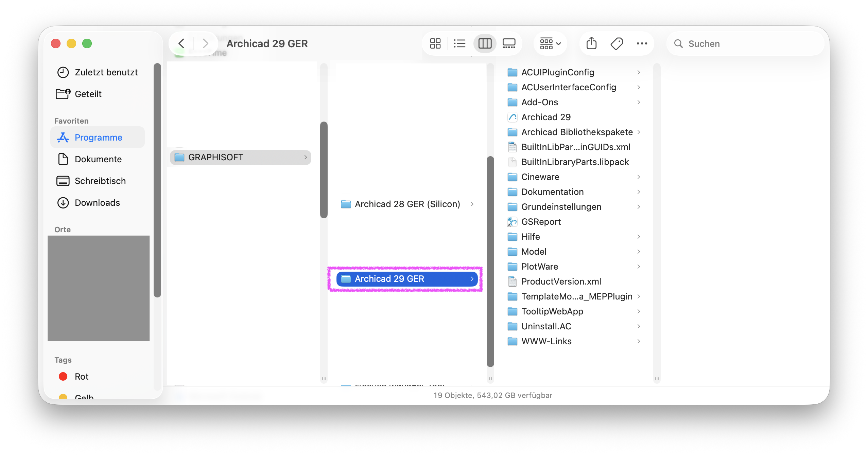Expand the Hilfe folder chevron
Image resolution: width=868 pixels, height=455 pixels.
point(639,237)
